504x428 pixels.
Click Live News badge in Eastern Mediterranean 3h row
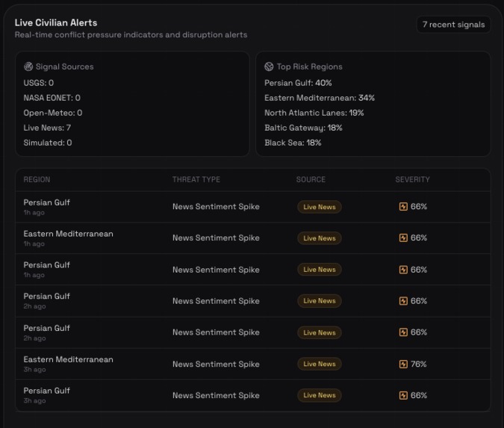[319, 364]
